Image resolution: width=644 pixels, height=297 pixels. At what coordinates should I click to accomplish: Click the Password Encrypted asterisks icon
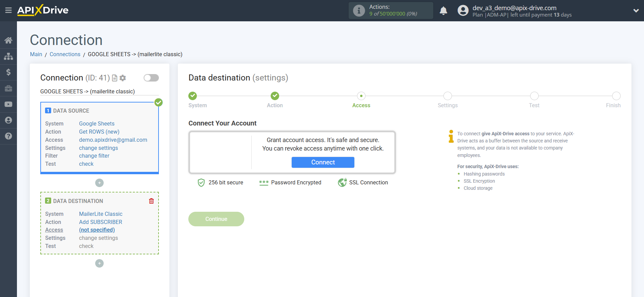pos(264,183)
